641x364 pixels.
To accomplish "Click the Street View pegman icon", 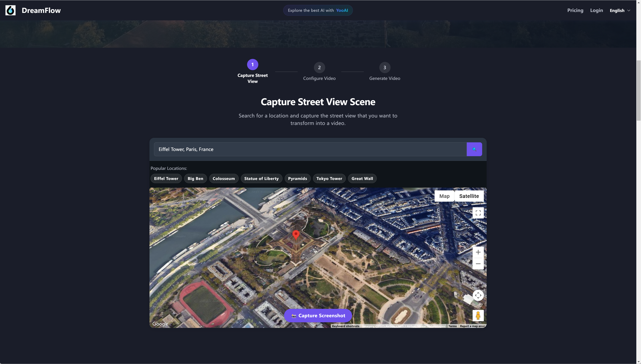I will pos(478,315).
